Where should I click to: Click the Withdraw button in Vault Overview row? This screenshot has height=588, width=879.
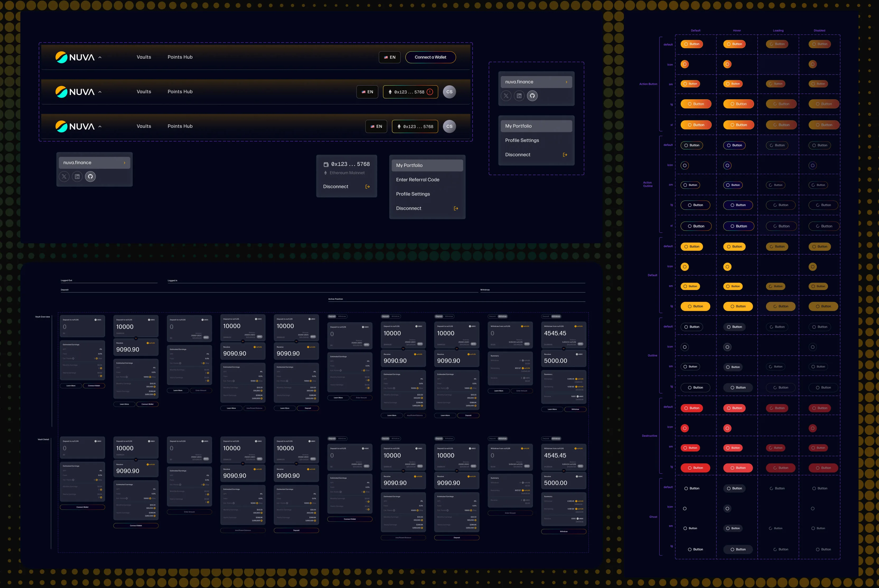(575, 409)
